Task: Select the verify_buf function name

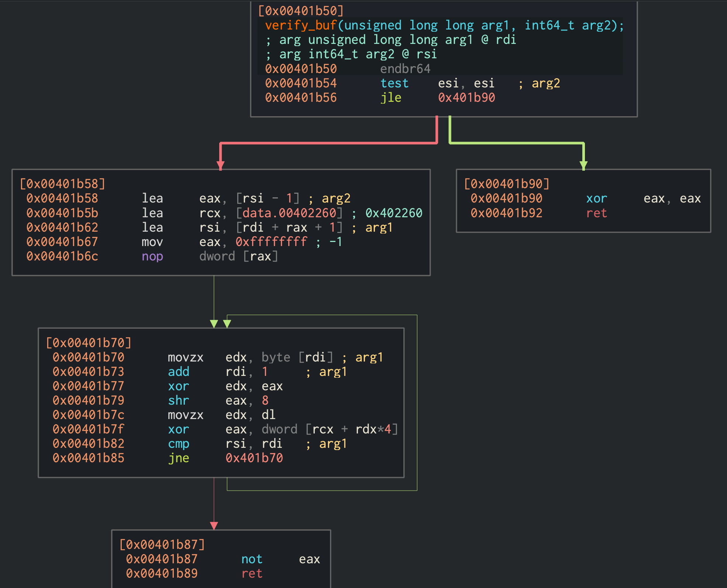Action: pyautogui.click(x=300, y=25)
